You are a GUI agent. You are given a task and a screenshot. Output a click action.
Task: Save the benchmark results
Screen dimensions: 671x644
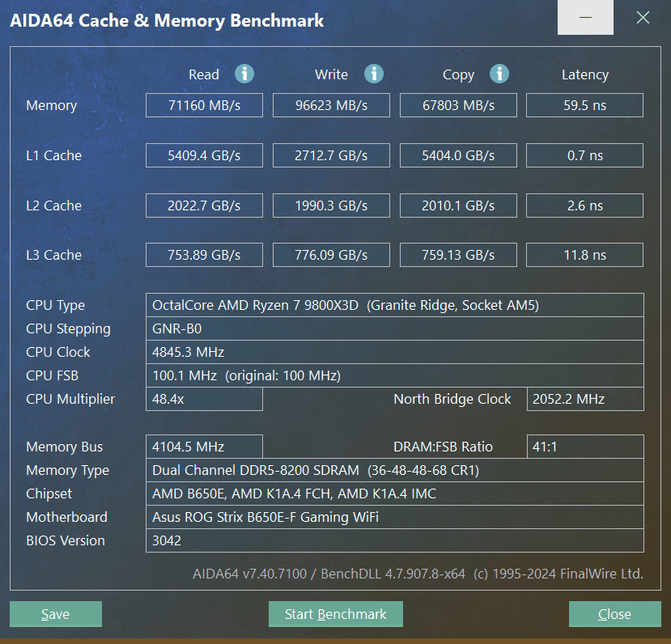[56, 614]
